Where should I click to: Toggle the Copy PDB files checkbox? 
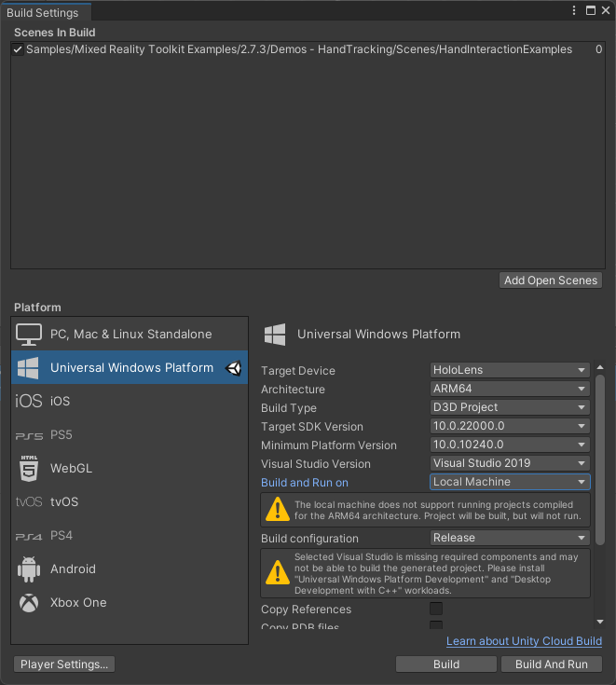point(436,625)
